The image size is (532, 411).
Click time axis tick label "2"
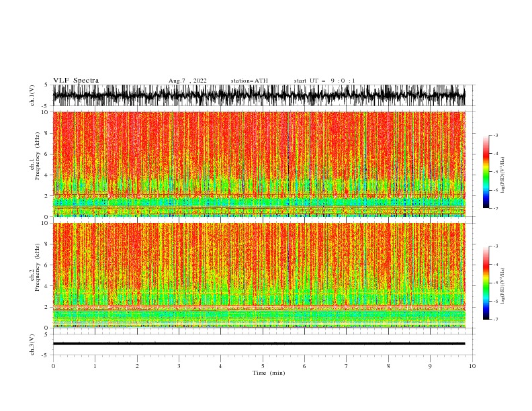coord(137,366)
